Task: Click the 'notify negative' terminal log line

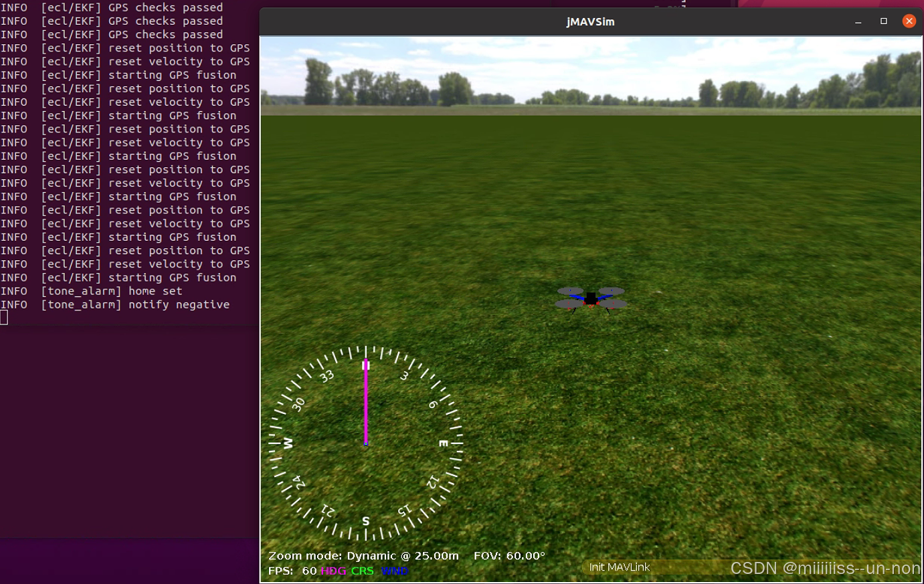Action: click(x=115, y=304)
